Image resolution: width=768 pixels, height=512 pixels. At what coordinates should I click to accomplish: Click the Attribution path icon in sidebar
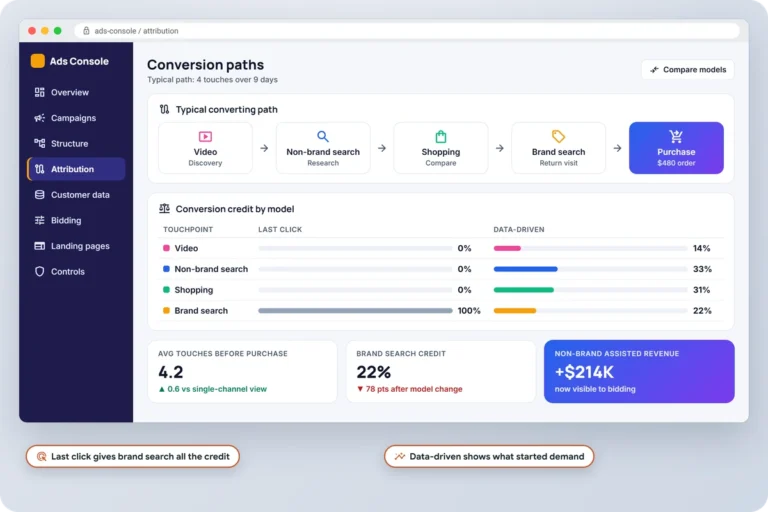(40, 169)
